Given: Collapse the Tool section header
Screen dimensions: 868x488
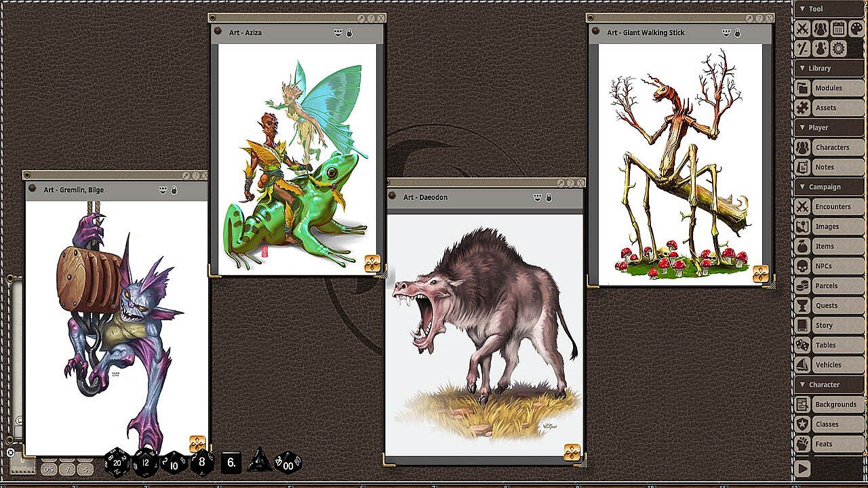Looking at the screenshot, I should pyautogui.click(x=829, y=9).
